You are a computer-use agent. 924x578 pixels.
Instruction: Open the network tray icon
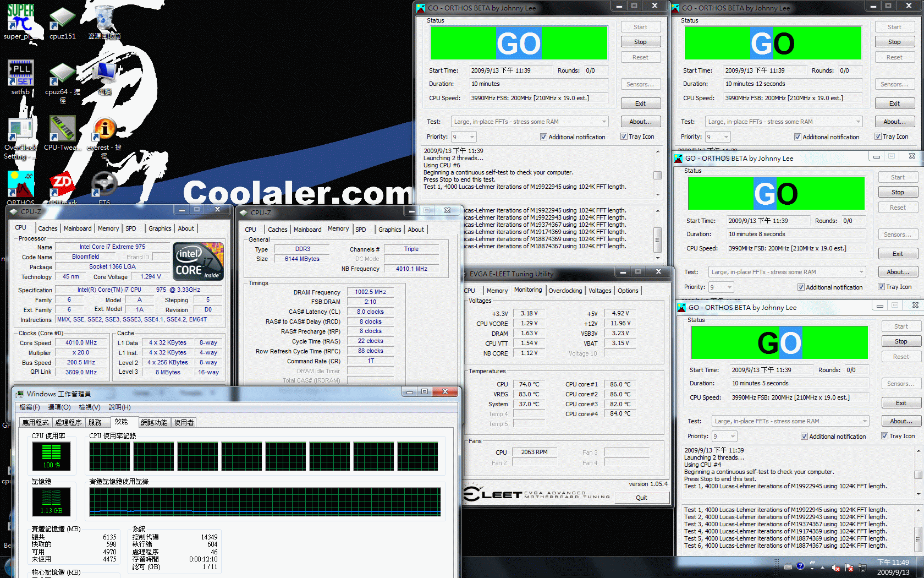tap(862, 568)
